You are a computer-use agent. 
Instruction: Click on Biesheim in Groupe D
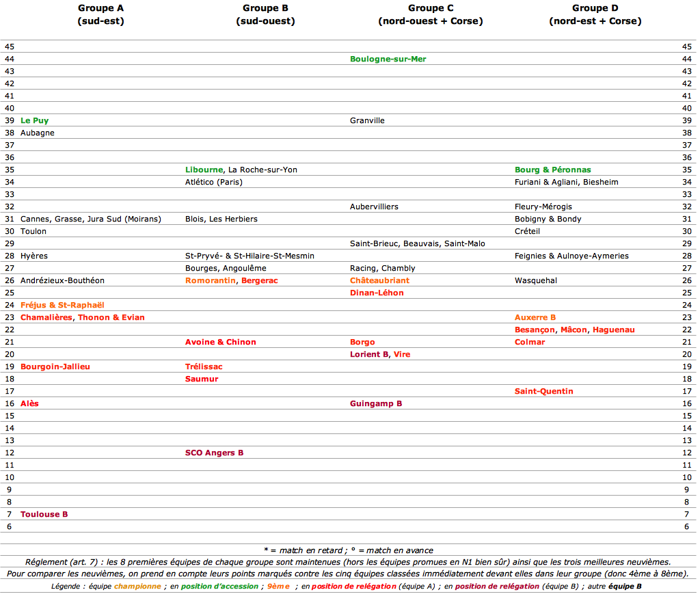[x=600, y=182]
